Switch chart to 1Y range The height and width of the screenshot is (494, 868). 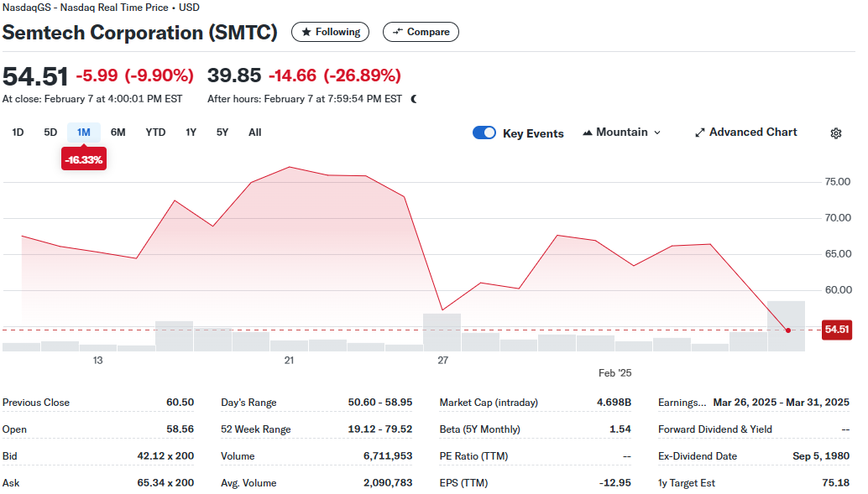pyautogui.click(x=191, y=133)
